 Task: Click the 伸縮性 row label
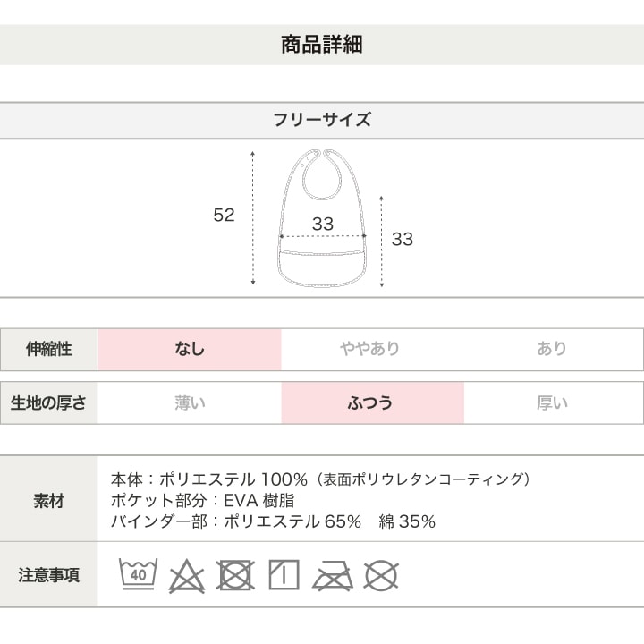coord(49,349)
